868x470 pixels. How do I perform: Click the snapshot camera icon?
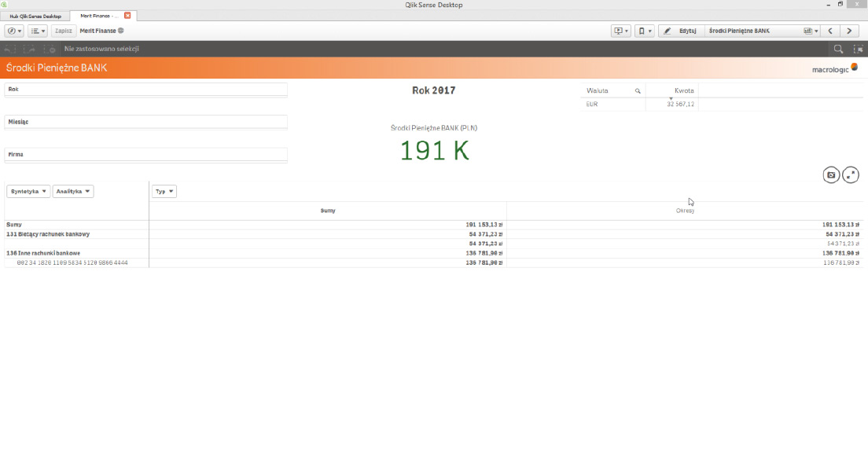(831, 175)
